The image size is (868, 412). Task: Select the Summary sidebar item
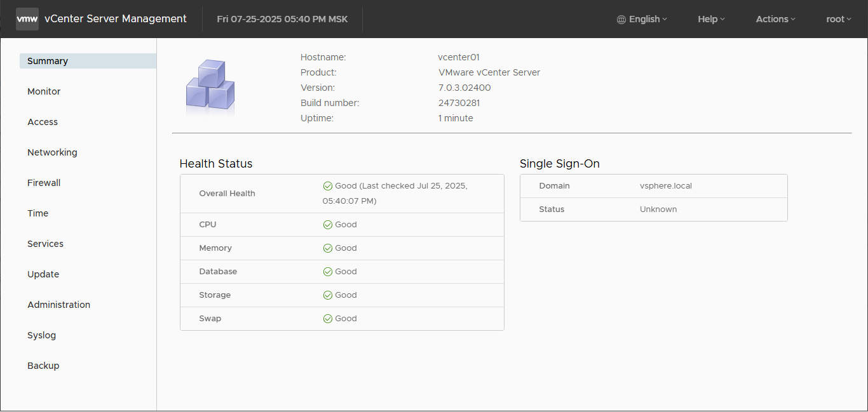[x=88, y=61]
